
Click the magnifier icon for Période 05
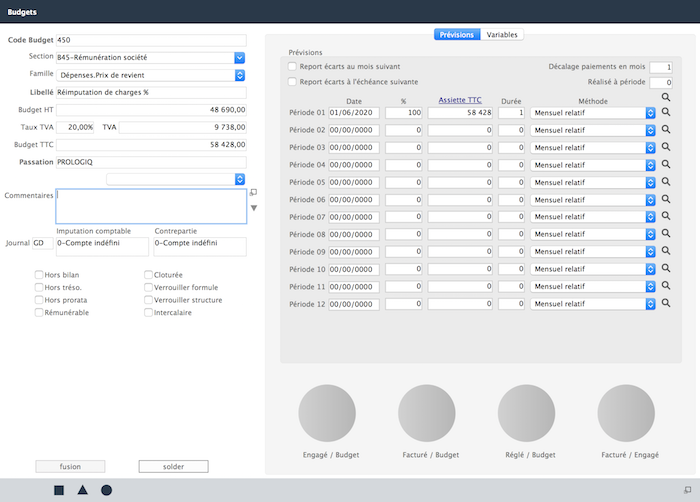click(x=666, y=182)
